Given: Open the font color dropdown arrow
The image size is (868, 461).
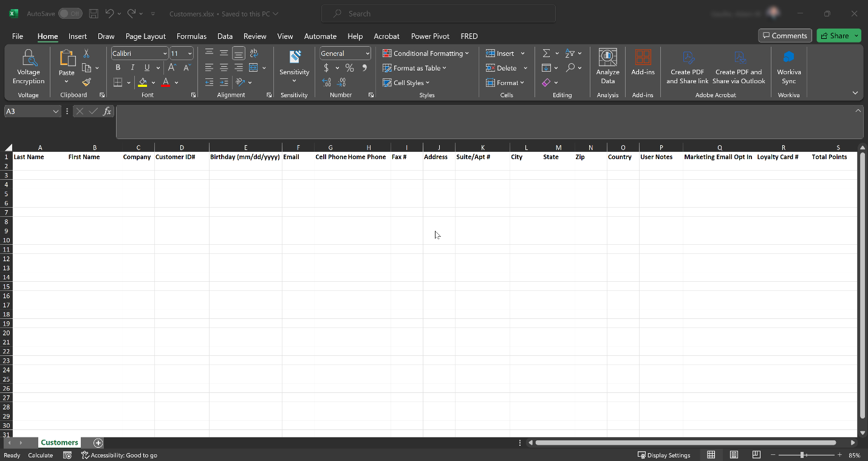Looking at the screenshot, I should (x=176, y=83).
